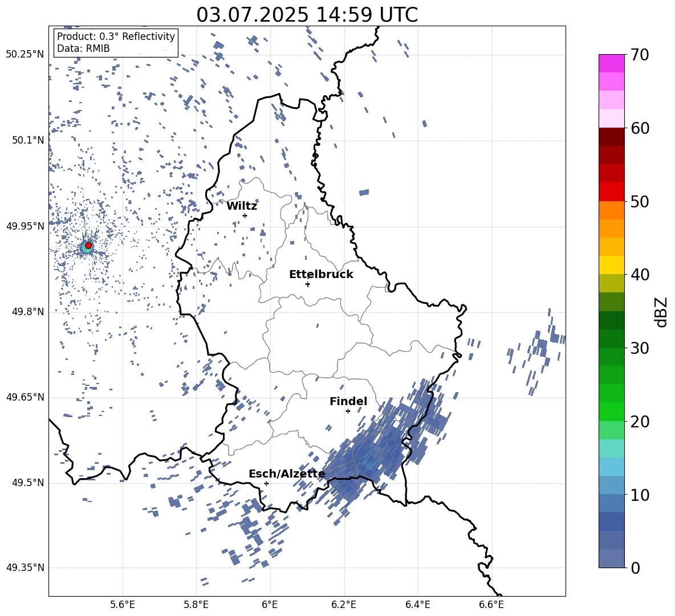Click the 70 tick label on colorbar
This screenshot has height=616, width=675.
[640, 55]
